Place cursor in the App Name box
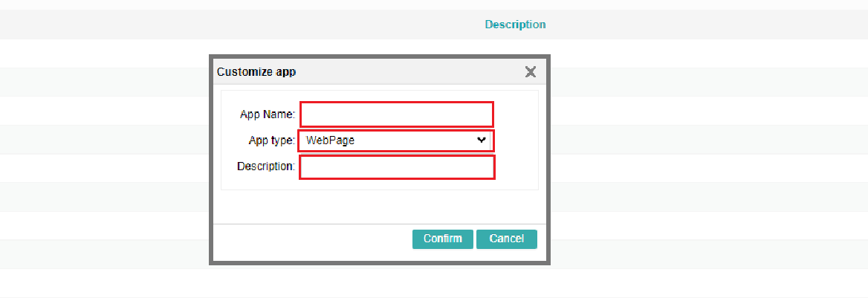 (x=397, y=114)
